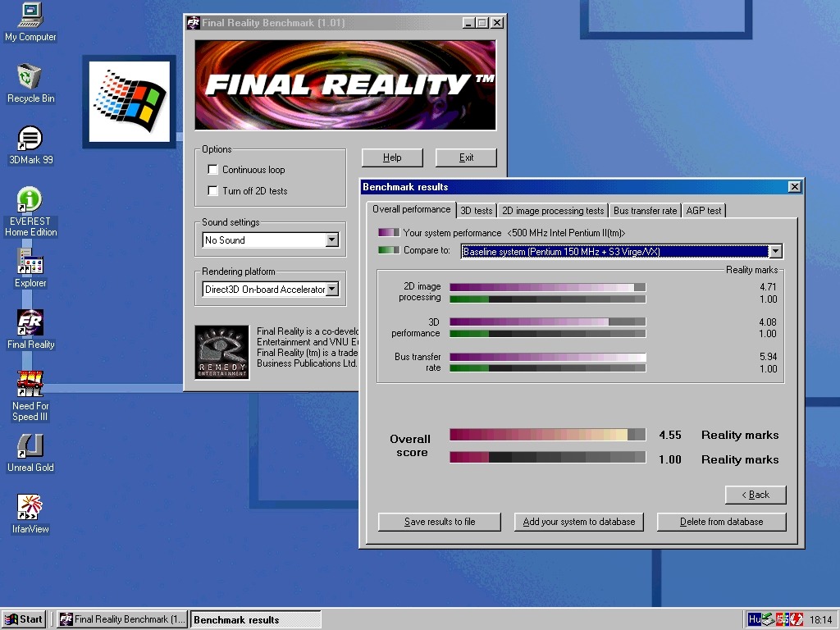The width and height of the screenshot is (840, 630).
Task: Click the 500 MHz Intel Pentium II text
Action: click(x=566, y=233)
